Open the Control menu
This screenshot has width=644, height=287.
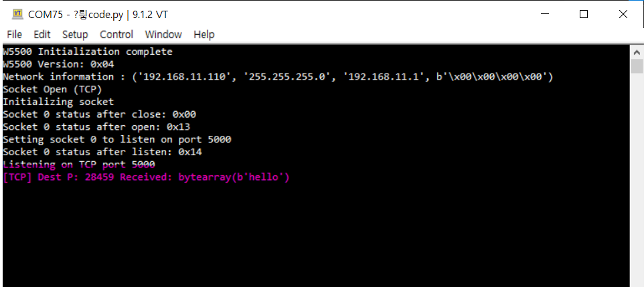pyautogui.click(x=116, y=35)
